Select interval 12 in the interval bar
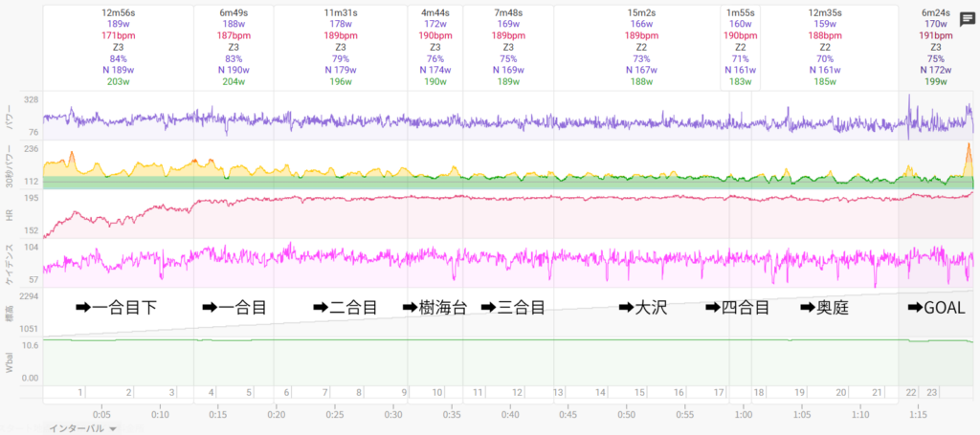This screenshot has height=435, width=980. 518,393
